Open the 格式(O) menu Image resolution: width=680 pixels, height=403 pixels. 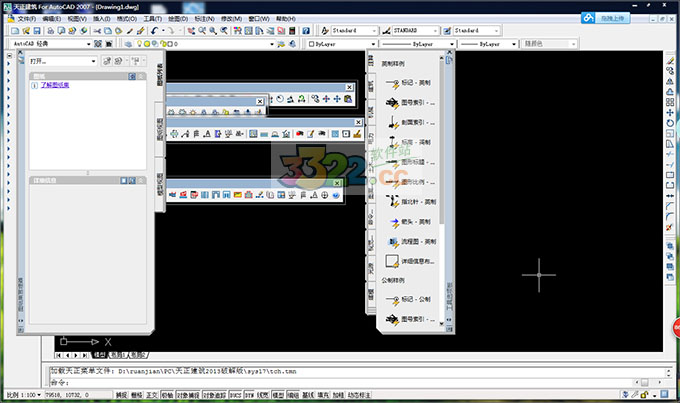[x=127, y=19]
